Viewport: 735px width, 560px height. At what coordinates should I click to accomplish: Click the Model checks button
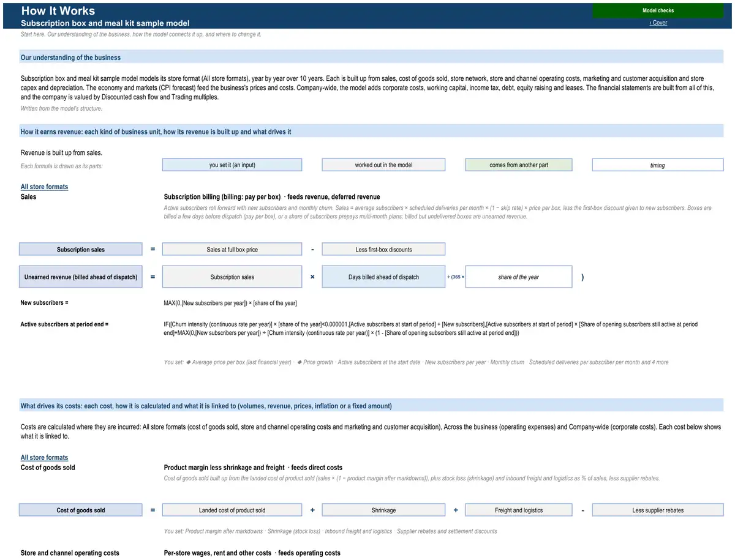pyautogui.click(x=658, y=10)
